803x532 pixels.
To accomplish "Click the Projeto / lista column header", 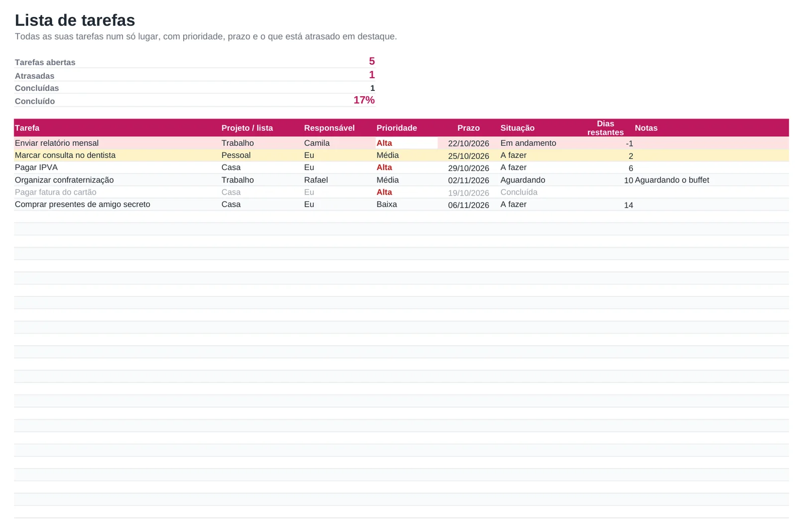I will pyautogui.click(x=261, y=128).
